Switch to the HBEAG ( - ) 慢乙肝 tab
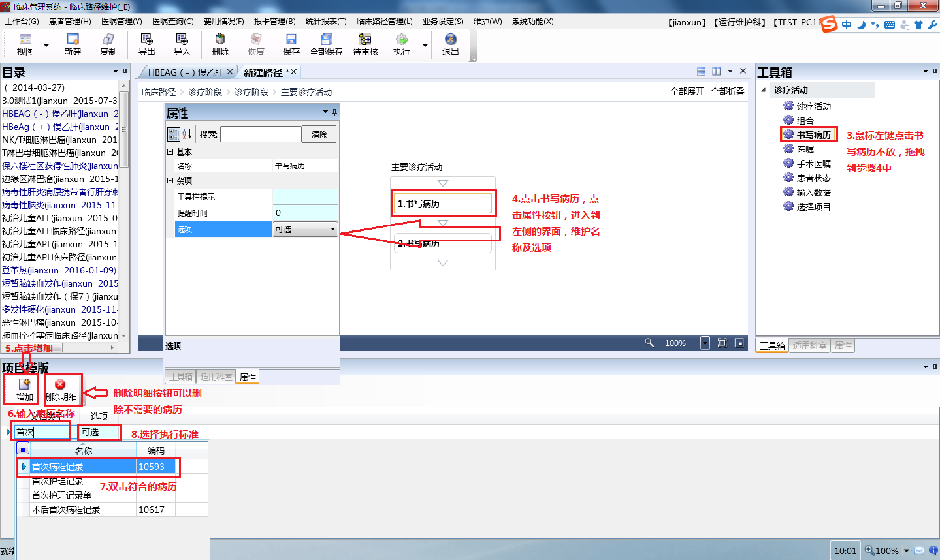 [x=186, y=72]
